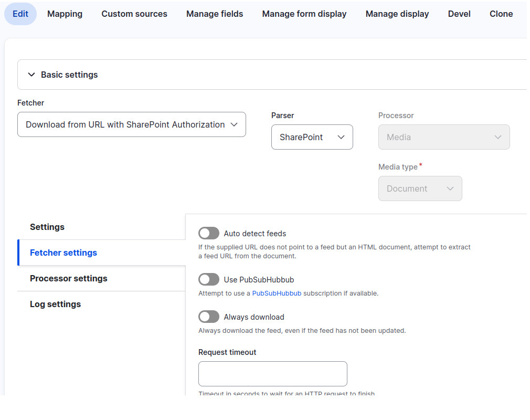Open the Custom sources tab

134,14
